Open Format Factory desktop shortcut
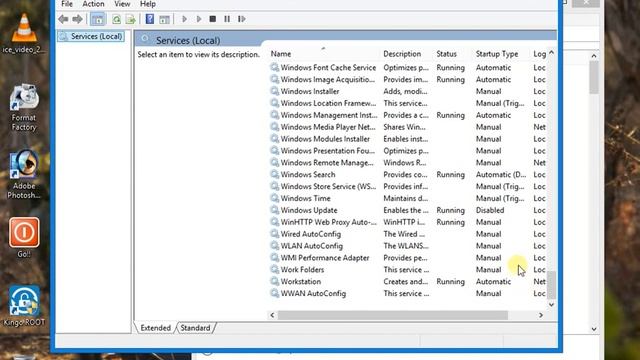This screenshot has height=360, width=640. coord(24,108)
